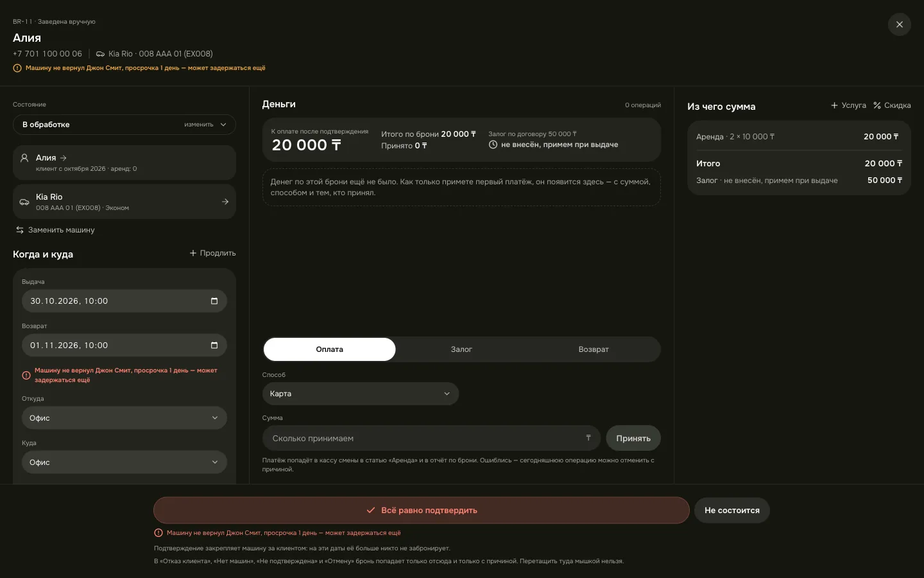This screenshot has height=578, width=924.
Task: Click the Выдача date field 30.10.2026
Action: [124, 301]
